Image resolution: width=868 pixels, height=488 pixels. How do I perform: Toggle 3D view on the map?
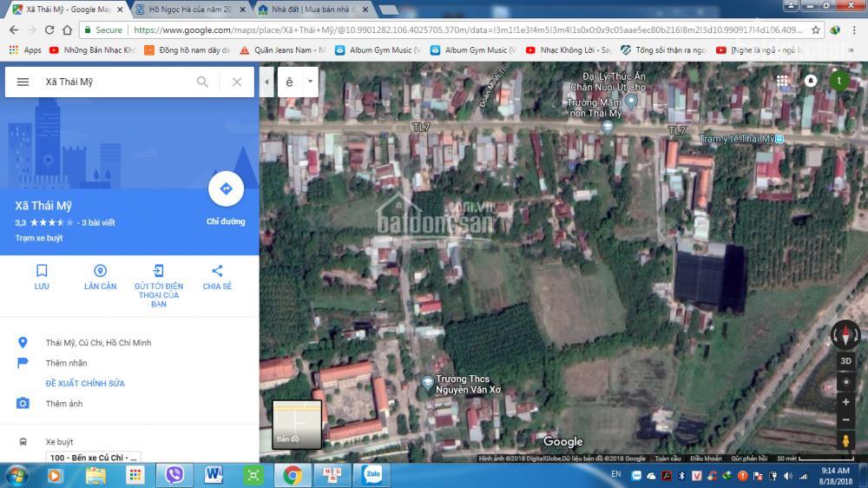845,361
